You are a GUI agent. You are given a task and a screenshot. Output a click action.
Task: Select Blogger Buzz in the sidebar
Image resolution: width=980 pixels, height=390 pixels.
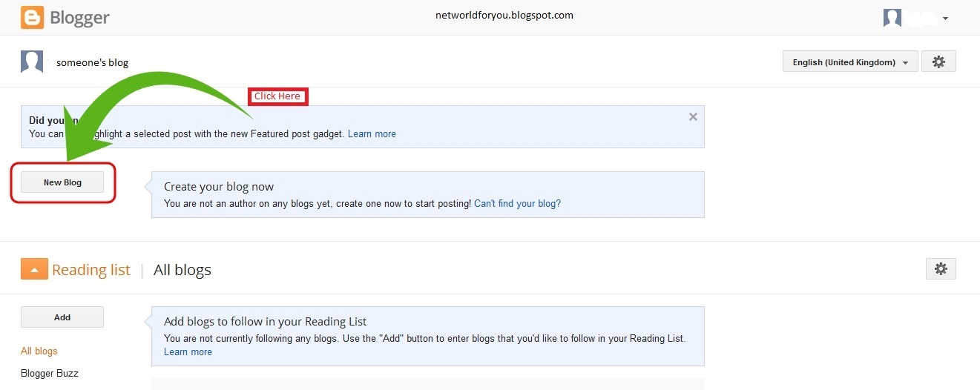[50, 374]
